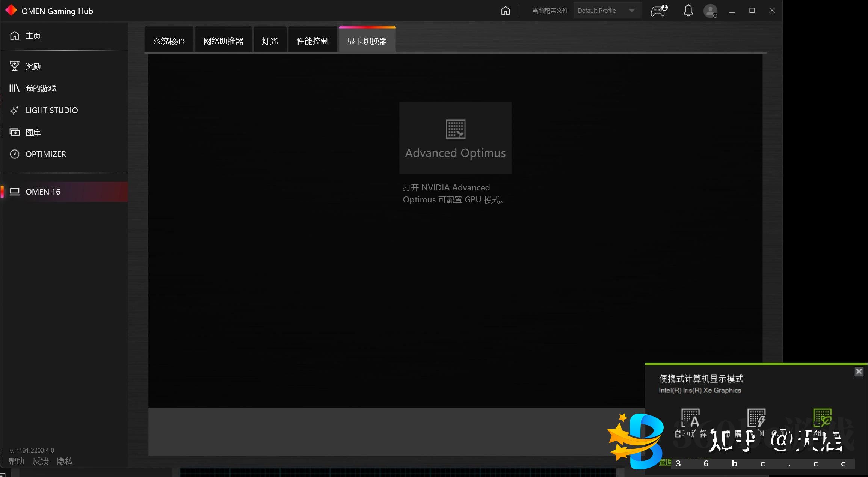
Task: Open 网络助推器 tab
Action: tap(223, 41)
